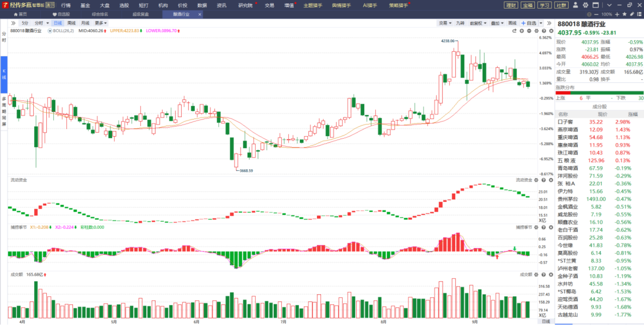Toggle the side list panel icon

638,14
